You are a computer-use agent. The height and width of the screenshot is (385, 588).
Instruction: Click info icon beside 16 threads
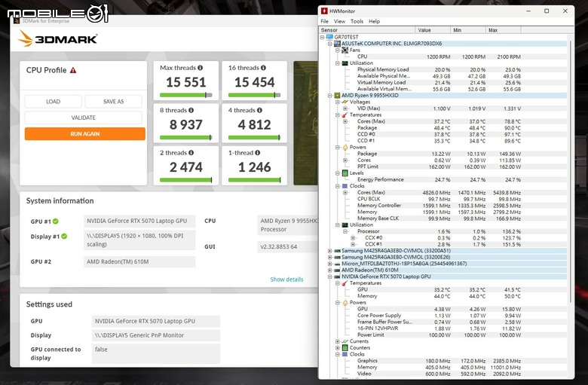pyautogui.click(x=264, y=68)
